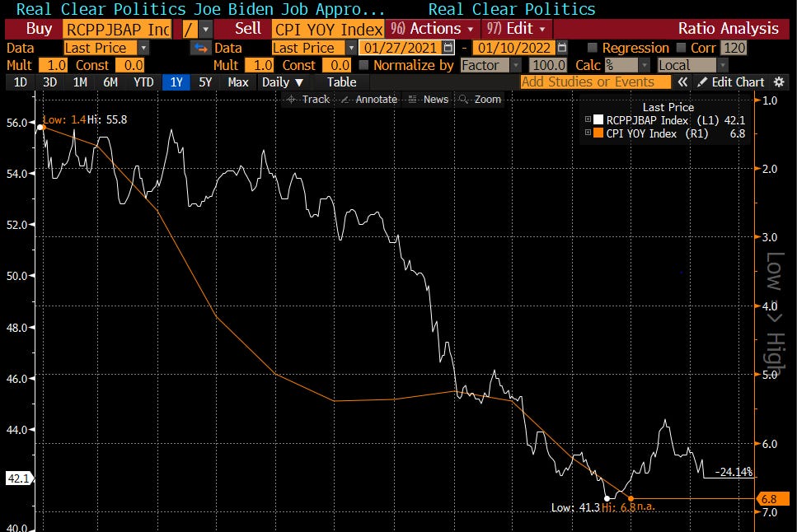Select the 1D range tab
Image resolution: width=797 pixels, height=532 pixels.
tap(21, 82)
